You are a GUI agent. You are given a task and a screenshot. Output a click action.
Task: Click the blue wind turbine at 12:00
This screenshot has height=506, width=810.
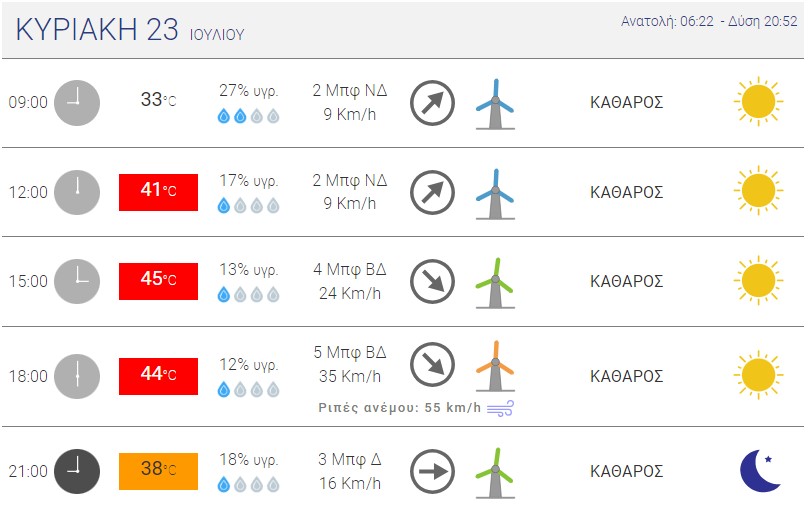pos(495,194)
